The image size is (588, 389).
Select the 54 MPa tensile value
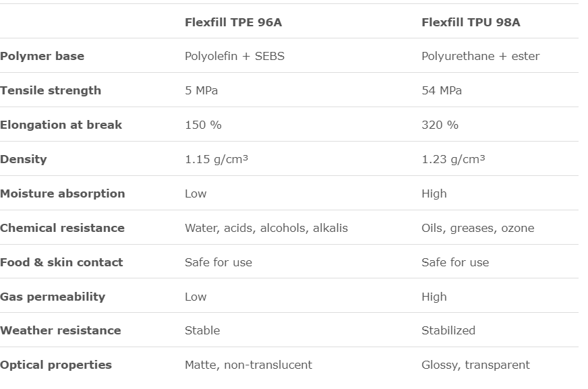coord(442,90)
